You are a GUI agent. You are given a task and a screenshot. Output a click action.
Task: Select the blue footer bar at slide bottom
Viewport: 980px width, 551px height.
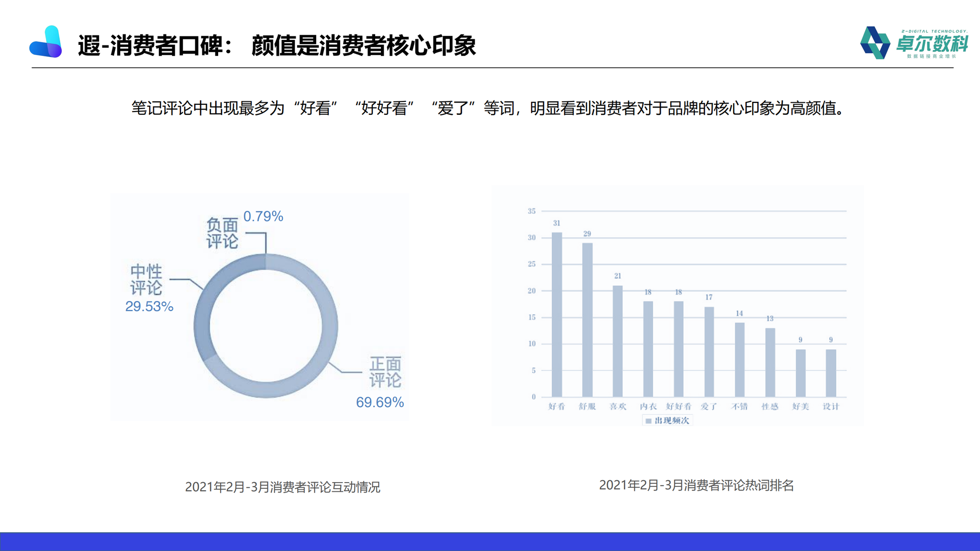(x=490, y=540)
